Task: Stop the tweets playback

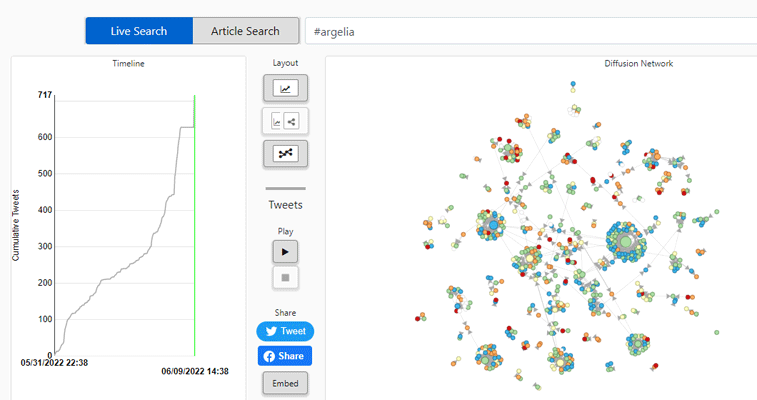Action: pyautogui.click(x=285, y=277)
